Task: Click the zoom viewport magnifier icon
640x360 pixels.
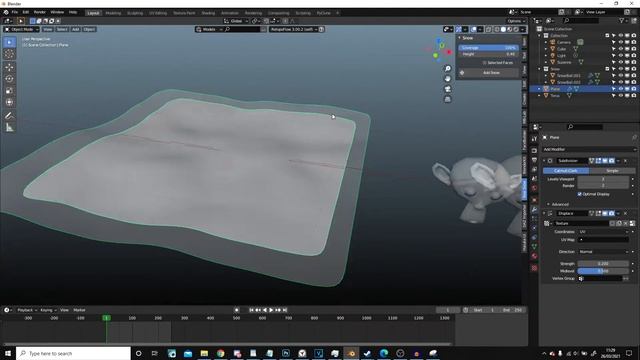Action: [448, 69]
